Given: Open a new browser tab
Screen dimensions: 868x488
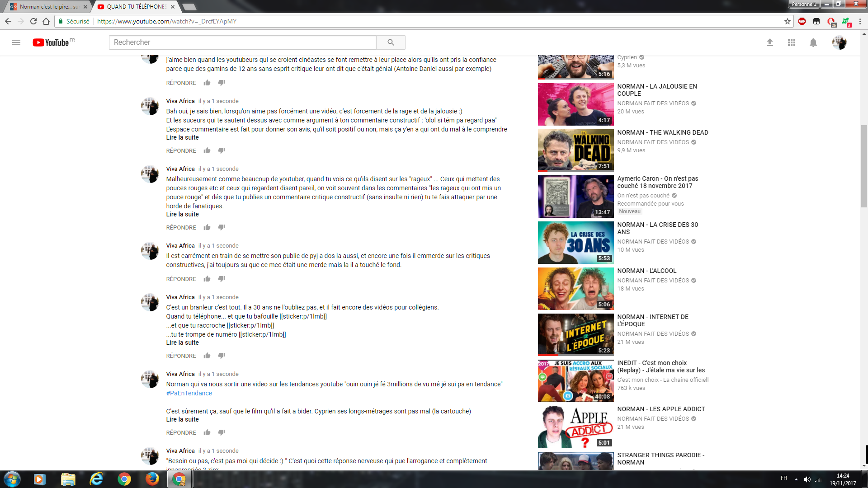Looking at the screenshot, I should 189,7.
